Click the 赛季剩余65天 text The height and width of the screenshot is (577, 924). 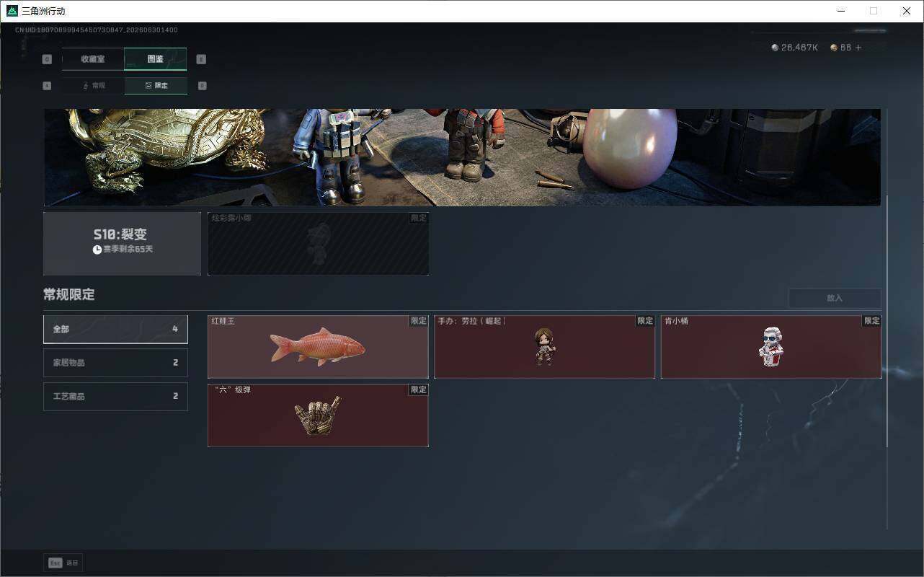(128, 250)
